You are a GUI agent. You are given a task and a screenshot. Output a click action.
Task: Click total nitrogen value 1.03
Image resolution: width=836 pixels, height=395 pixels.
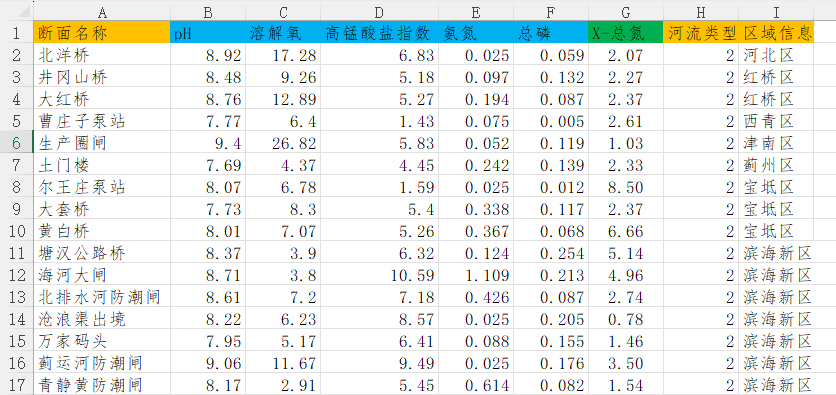[626, 143]
